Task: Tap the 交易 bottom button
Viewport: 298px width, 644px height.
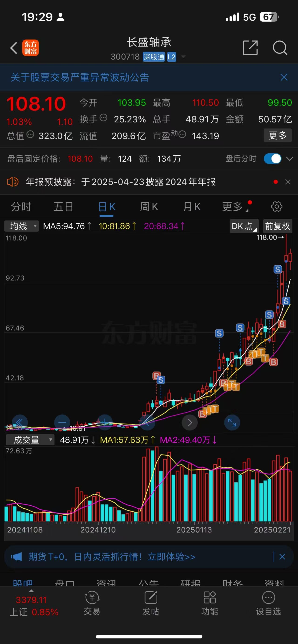Action: pos(92,604)
